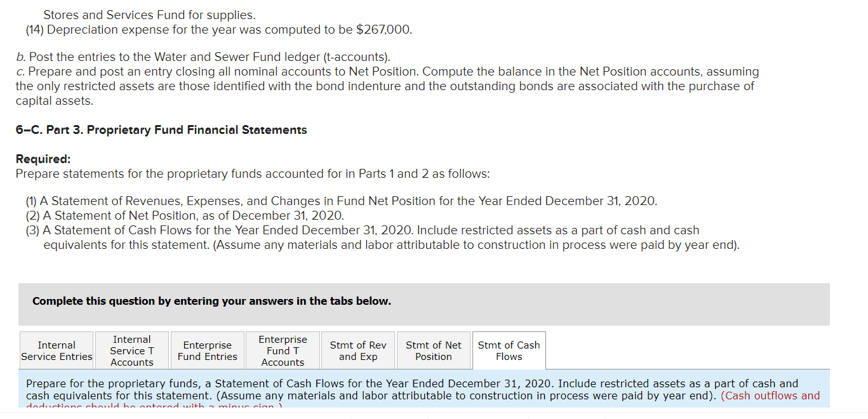Viewport: 868px width, 419px height.
Task: Click the Stores and Services Fund text
Action: pyautogui.click(x=120, y=14)
